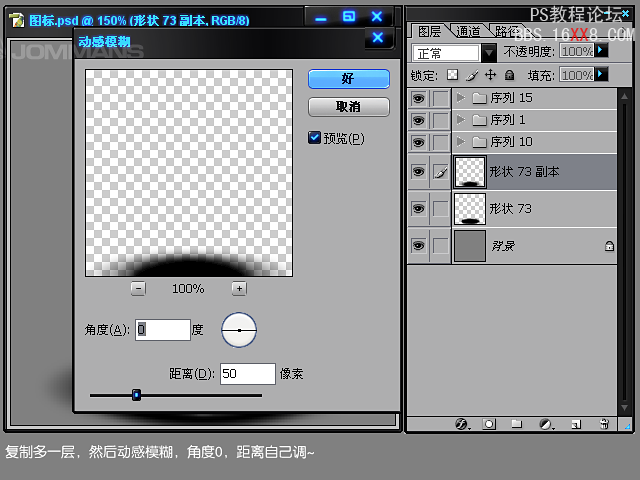Click the 好 OK button
Screen dimensions: 640x480
(348, 79)
